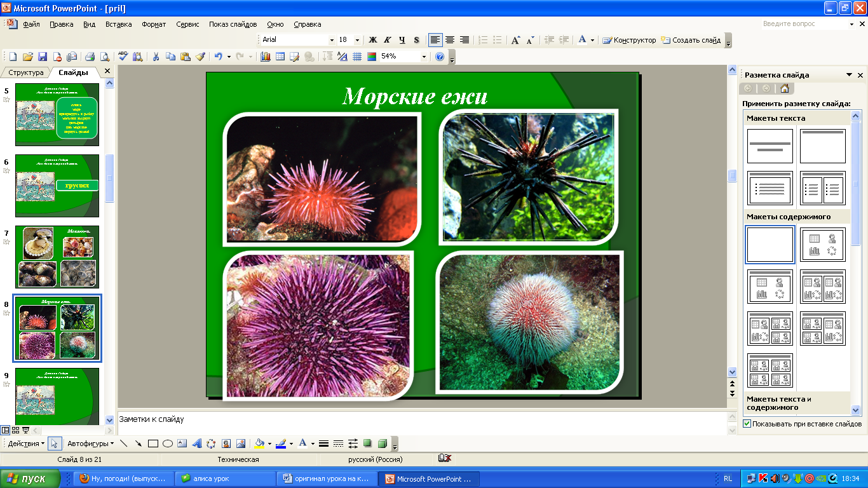868x488 pixels.
Task: Open line style options on drawing toolbar
Action: 323,444
